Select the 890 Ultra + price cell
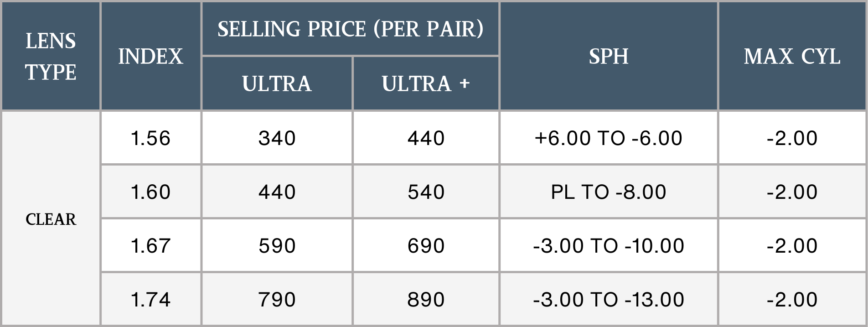 click(x=426, y=299)
